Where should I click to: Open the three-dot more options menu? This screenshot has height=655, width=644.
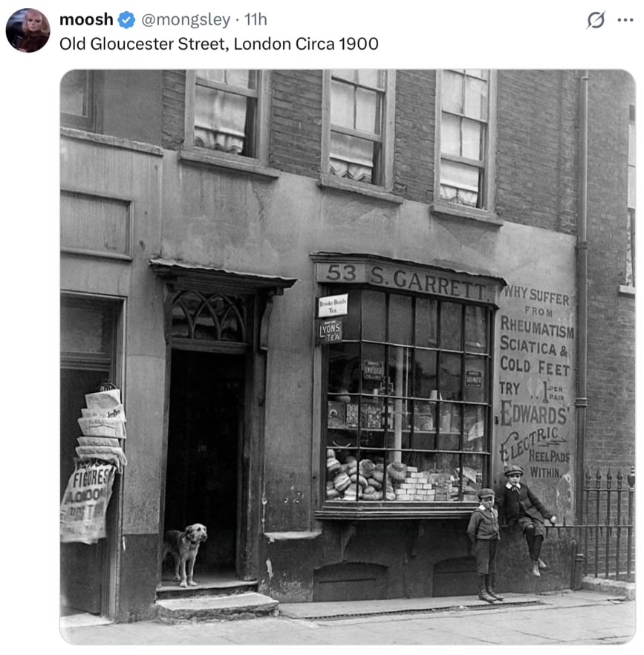[625, 19]
